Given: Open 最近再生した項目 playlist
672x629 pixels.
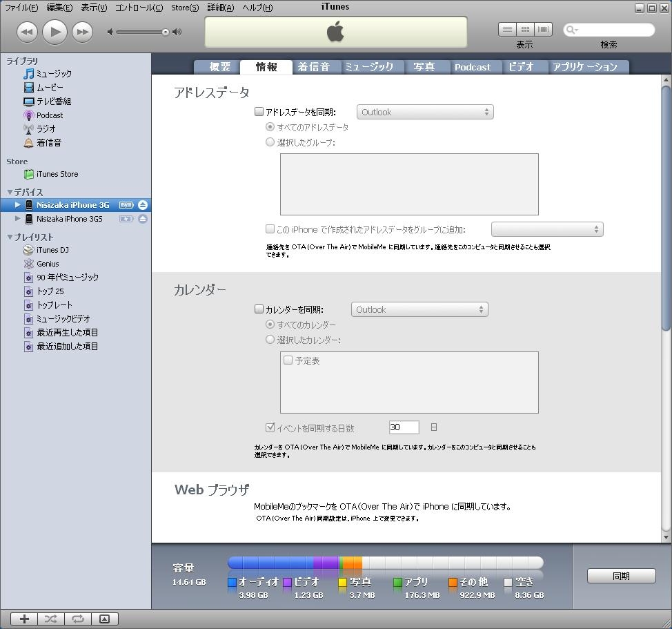Looking at the screenshot, I should tap(67, 332).
